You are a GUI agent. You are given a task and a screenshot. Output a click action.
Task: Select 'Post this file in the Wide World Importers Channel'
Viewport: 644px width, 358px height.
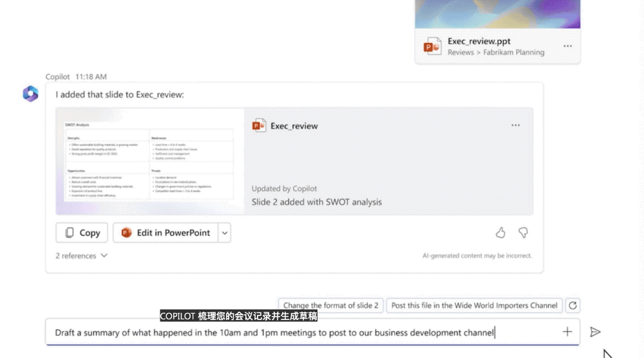474,305
